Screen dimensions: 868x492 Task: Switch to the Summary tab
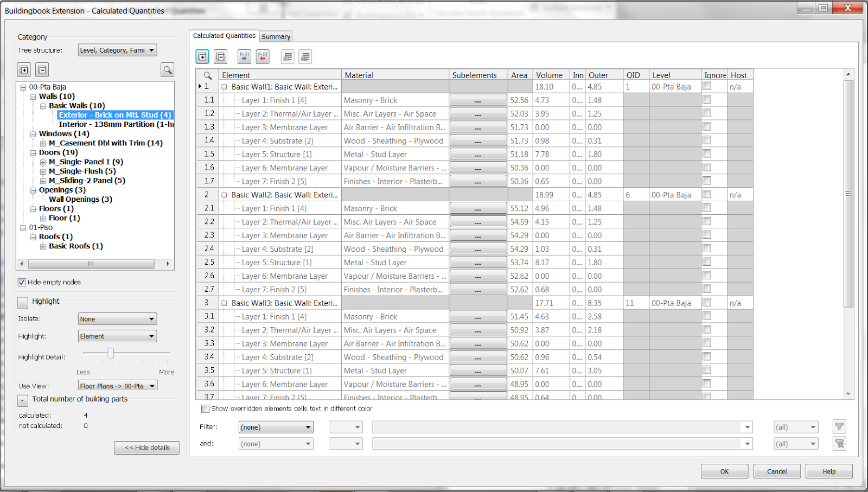point(276,36)
